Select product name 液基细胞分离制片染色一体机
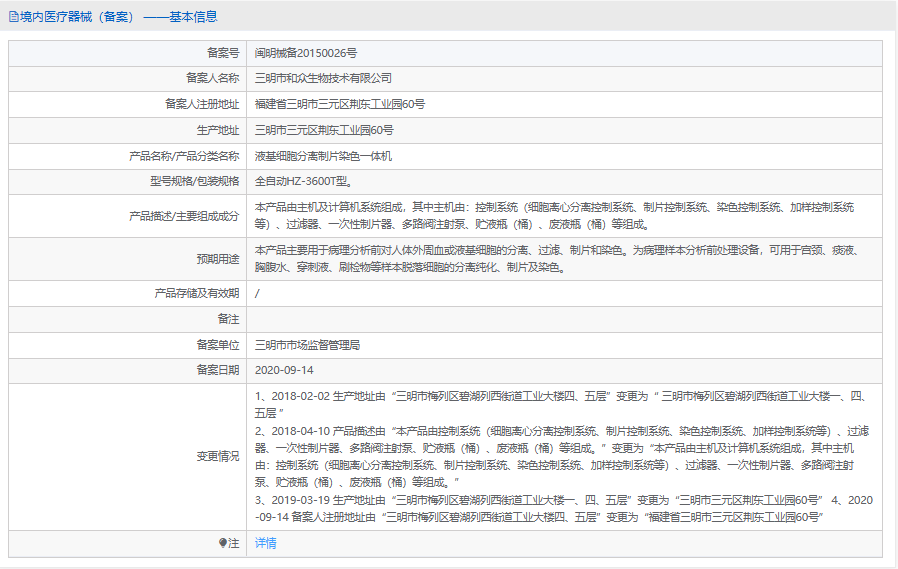The width and height of the screenshot is (898, 569). (x=324, y=156)
